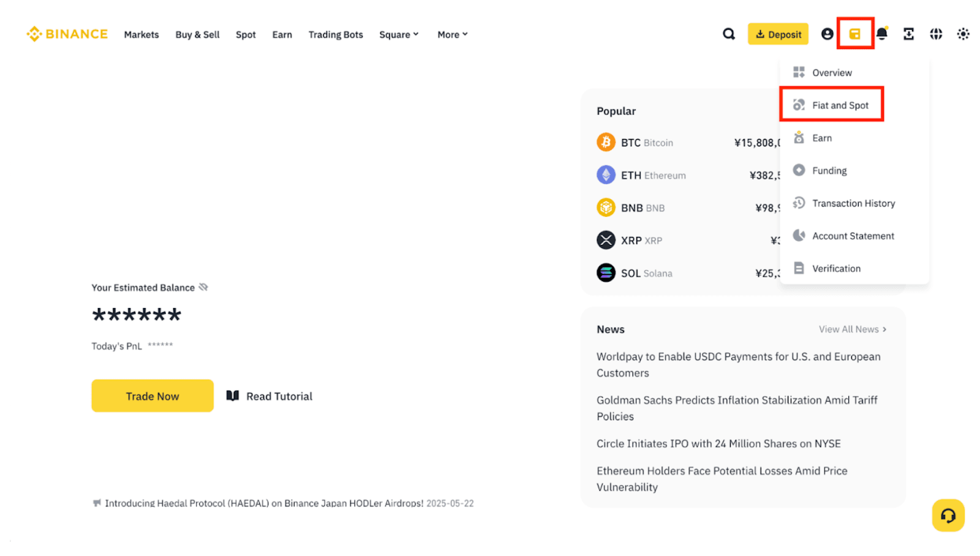980x556 pixels.
Task: Click the Binance logo
Action: point(67,34)
